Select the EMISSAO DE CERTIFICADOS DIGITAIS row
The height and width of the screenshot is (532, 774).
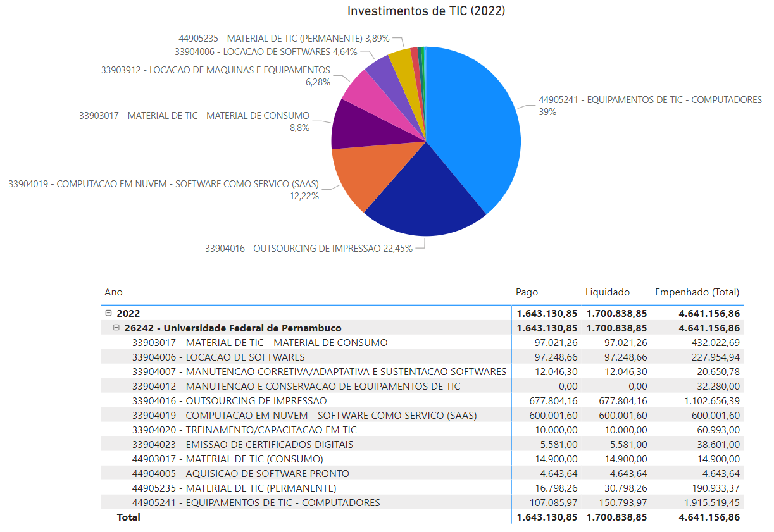tap(242, 444)
